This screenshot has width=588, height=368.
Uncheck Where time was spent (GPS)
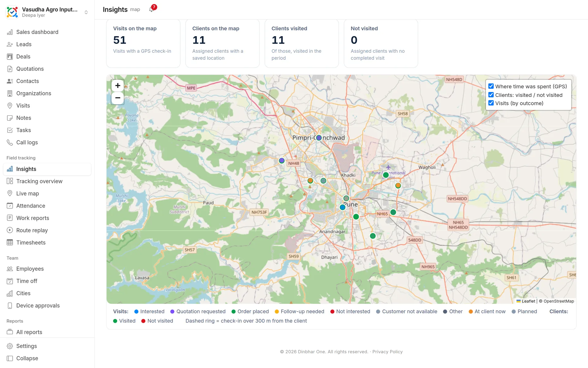pyautogui.click(x=491, y=86)
